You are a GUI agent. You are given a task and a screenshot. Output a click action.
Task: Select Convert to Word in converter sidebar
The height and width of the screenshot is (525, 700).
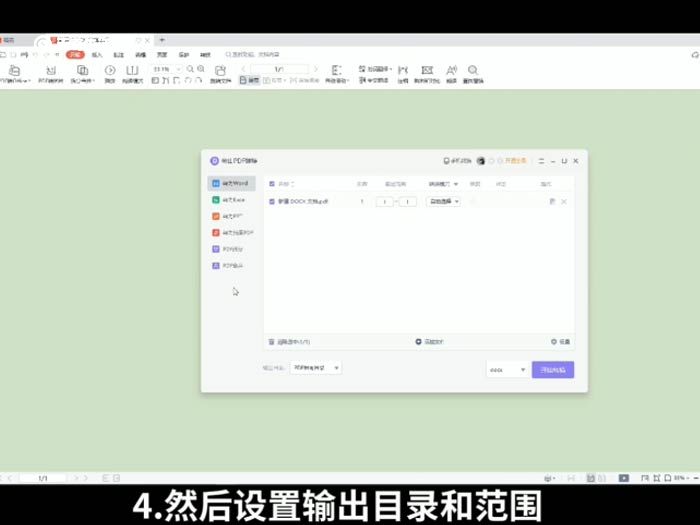[231, 183]
